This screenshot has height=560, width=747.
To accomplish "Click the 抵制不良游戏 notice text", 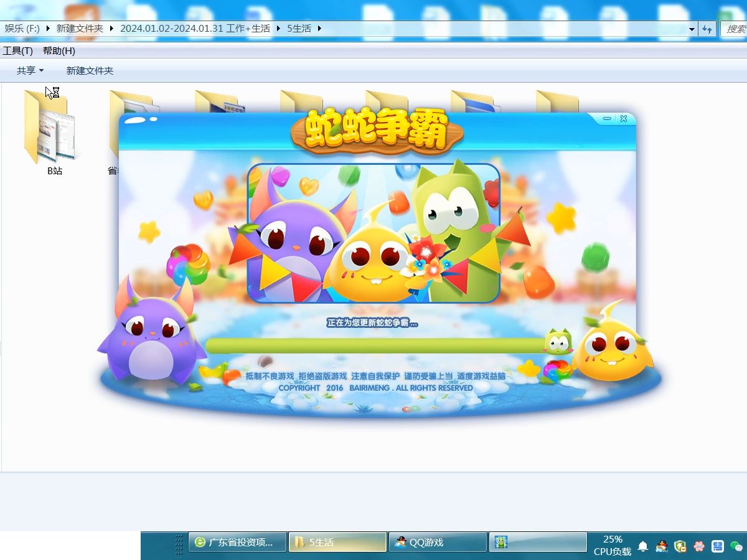I will point(270,376).
